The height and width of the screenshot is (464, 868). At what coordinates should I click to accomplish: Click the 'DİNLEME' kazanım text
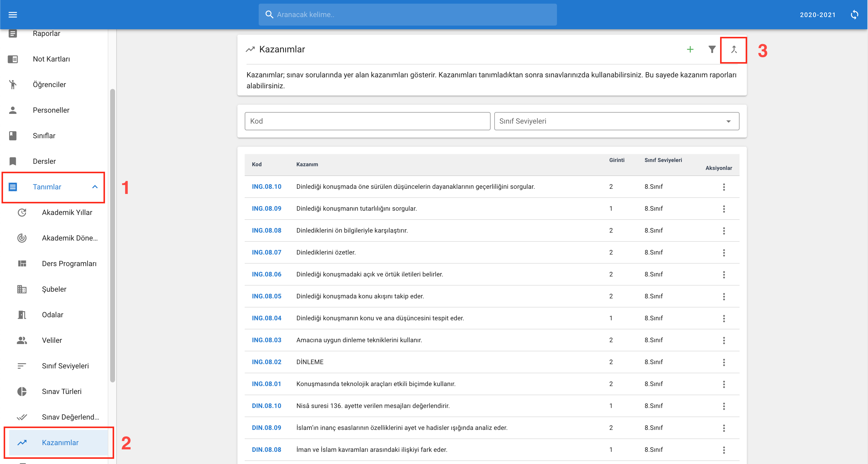(x=310, y=362)
